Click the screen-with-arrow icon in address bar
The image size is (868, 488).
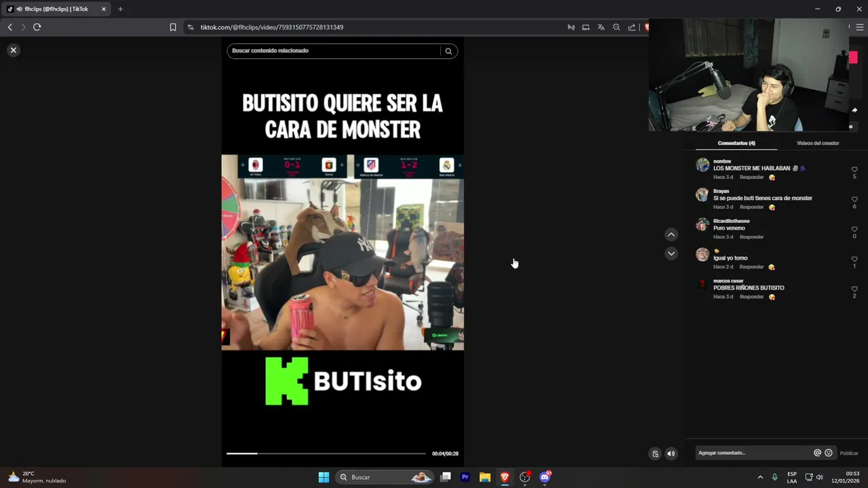(x=586, y=27)
